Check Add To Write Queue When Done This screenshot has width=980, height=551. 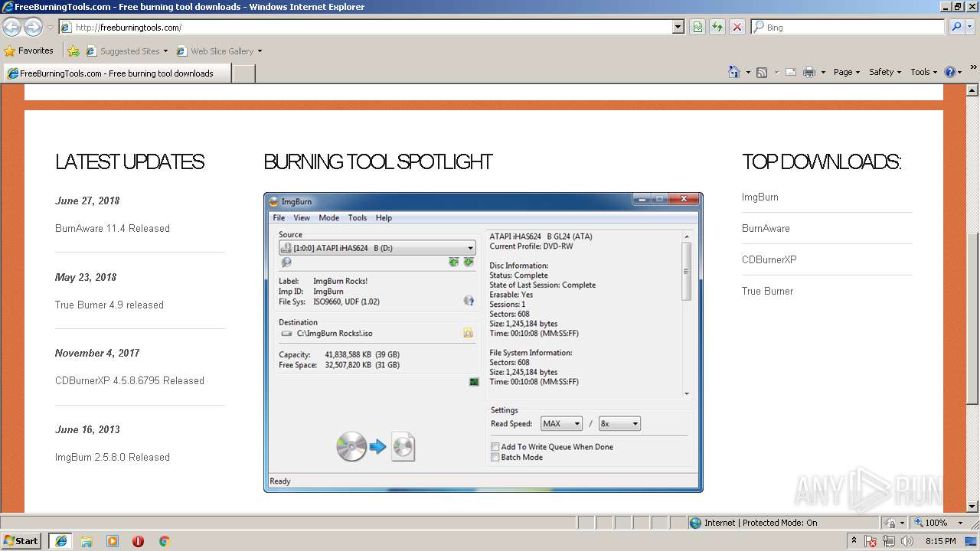(x=552, y=447)
